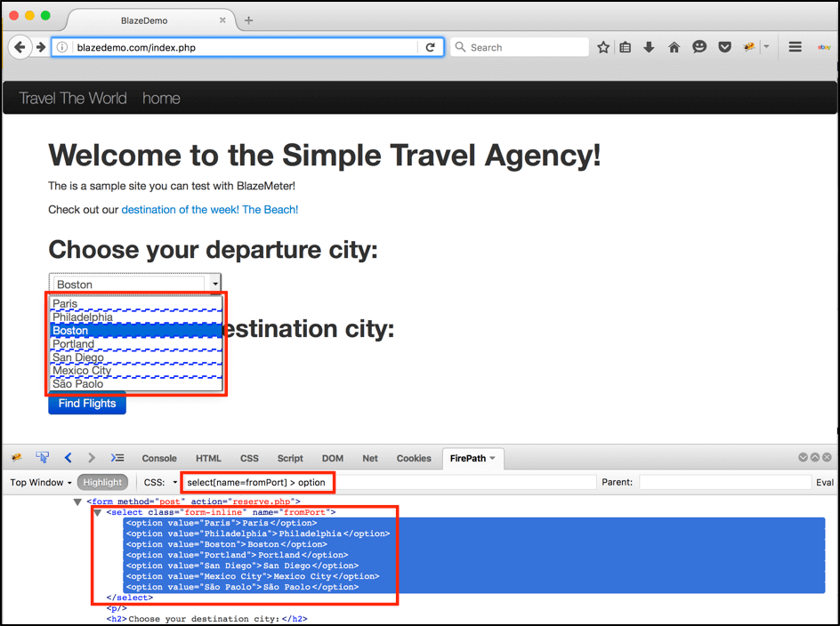Image resolution: width=840 pixels, height=626 pixels.
Task: Collapse the select fromPort tree node
Action: 97,512
